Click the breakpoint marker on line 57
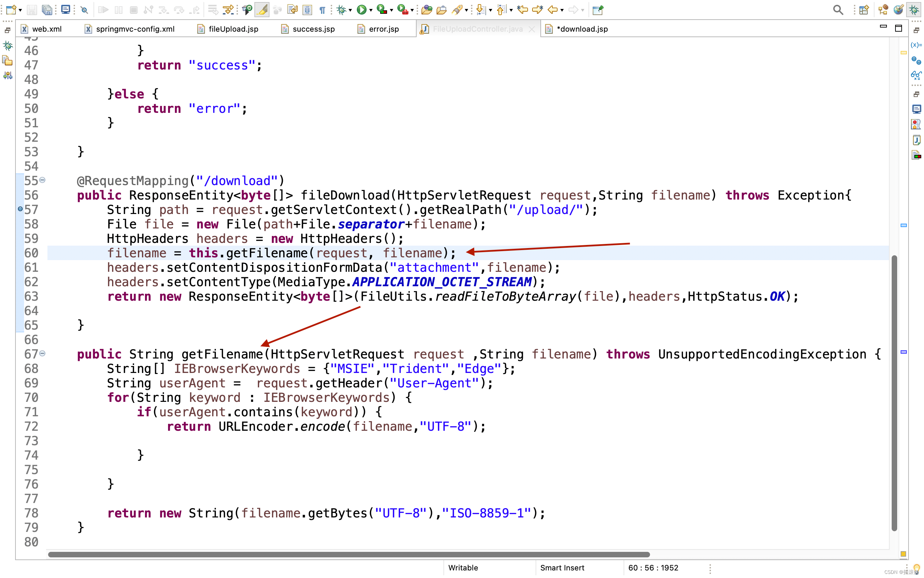 20,209
